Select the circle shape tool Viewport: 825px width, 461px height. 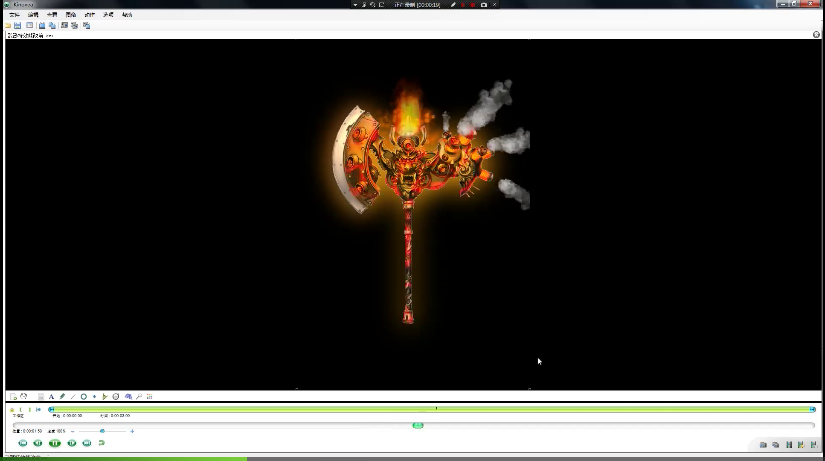tap(84, 396)
